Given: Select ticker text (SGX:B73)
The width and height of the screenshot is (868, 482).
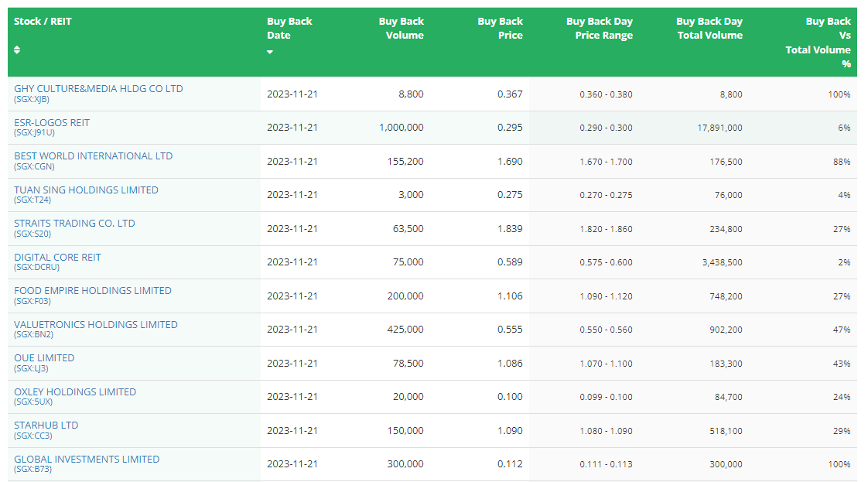Looking at the screenshot, I should [x=33, y=470].
